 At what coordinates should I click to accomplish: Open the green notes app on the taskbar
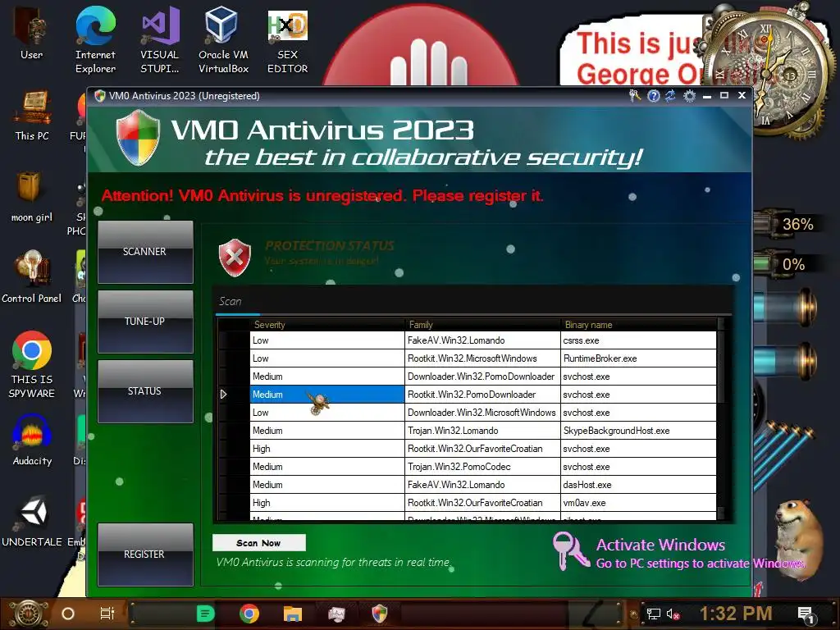[205, 614]
